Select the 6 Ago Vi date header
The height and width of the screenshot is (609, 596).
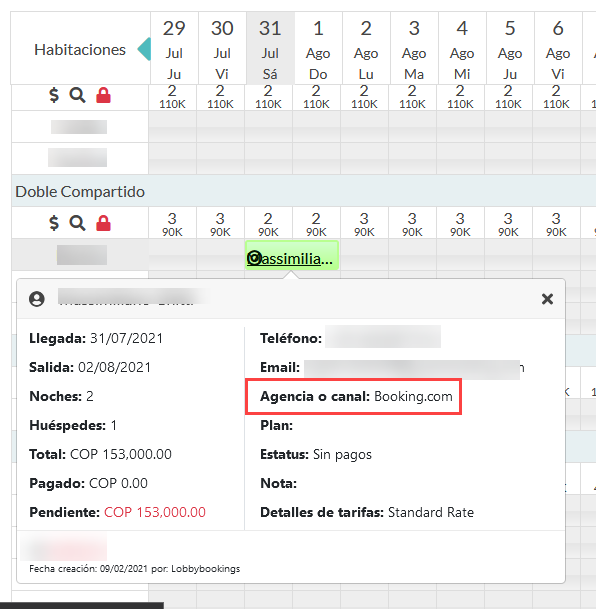[558, 48]
